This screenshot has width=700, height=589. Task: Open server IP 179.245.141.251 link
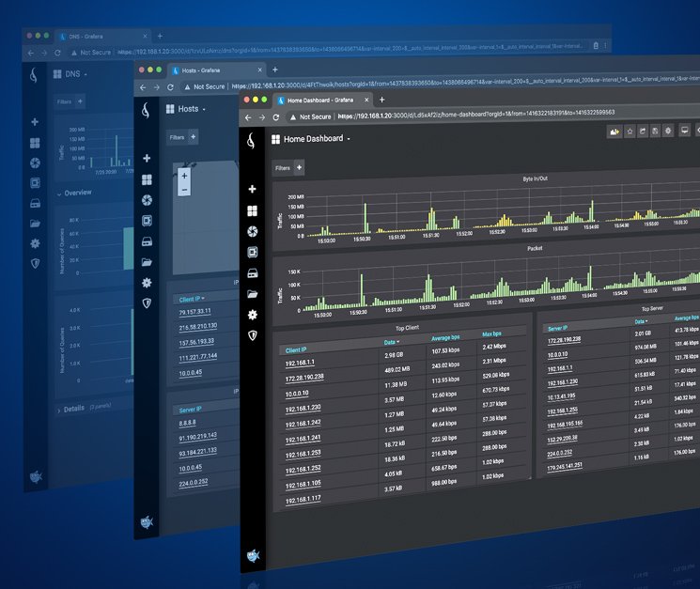[x=565, y=467]
